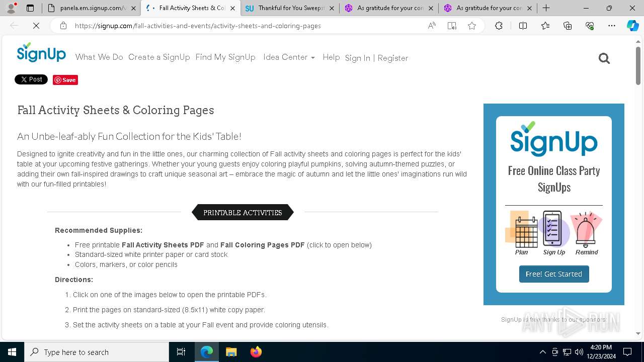Image resolution: width=644 pixels, height=362 pixels.
Task: Open the tab actions menu icon
Action: [30, 8]
